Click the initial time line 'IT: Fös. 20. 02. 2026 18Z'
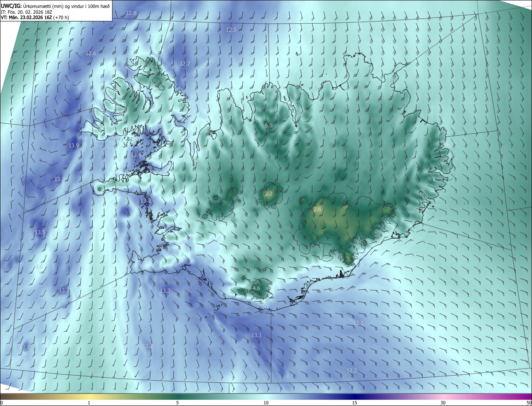This screenshot has width=532, height=406. tap(26, 12)
